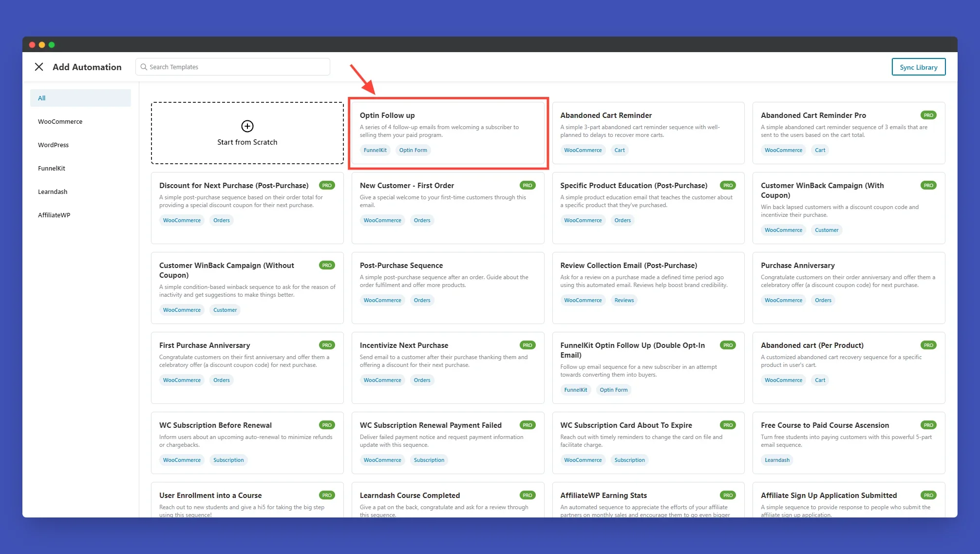Click Optin Form tag on FunnelKit Optin Follow Up
980x554 pixels.
point(614,390)
